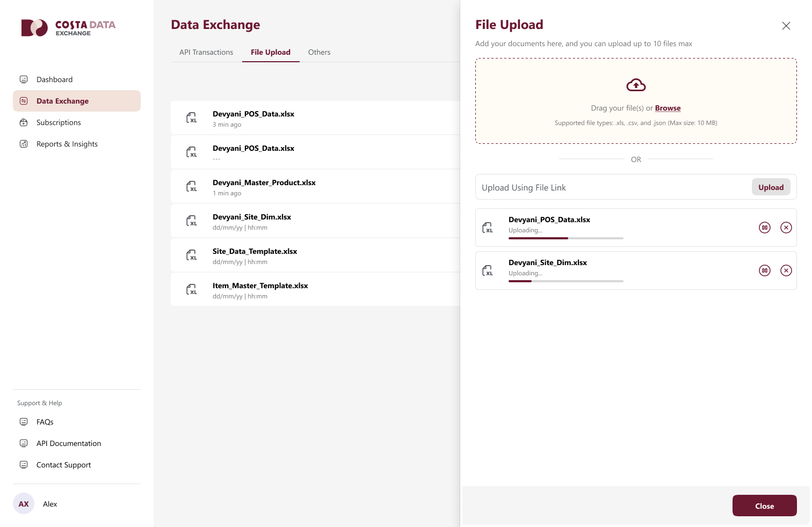The image size is (812, 527).
Task: Cancel the Devyani_POS_Data.xlsx upload
Action: pyautogui.click(x=786, y=228)
